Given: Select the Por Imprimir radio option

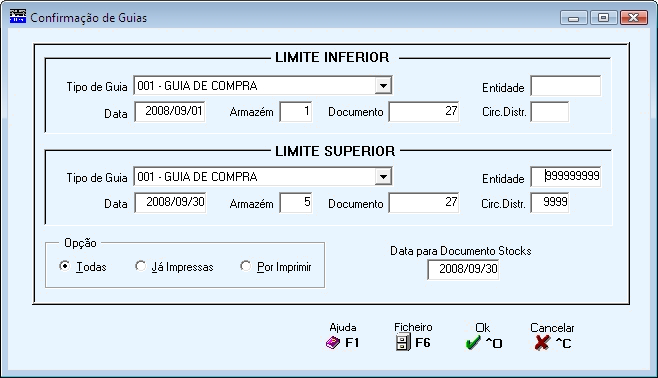Looking at the screenshot, I should (x=245, y=266).
